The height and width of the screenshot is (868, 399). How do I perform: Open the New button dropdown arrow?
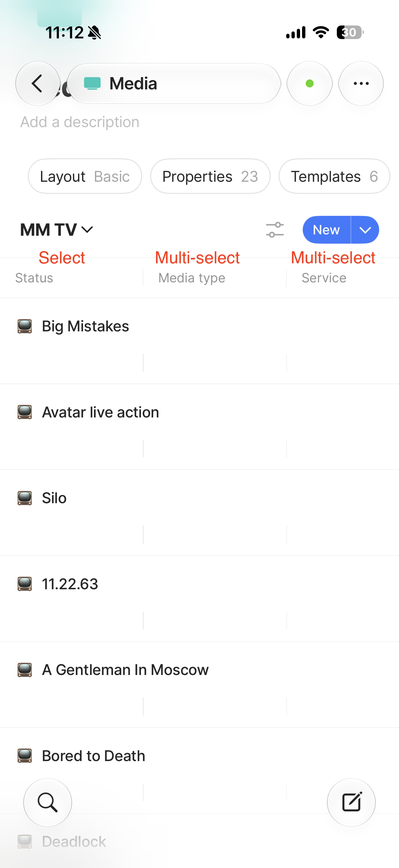(x=365, y=230)
